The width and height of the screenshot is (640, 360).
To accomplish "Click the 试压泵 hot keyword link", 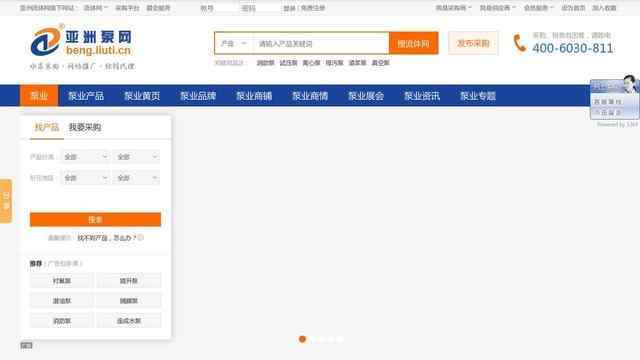I will point(288,63).
